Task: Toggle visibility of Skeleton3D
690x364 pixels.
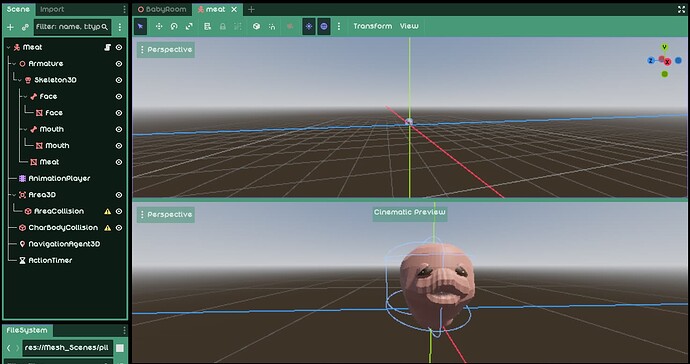Action: pyautogui.click(x=119, y=80)
